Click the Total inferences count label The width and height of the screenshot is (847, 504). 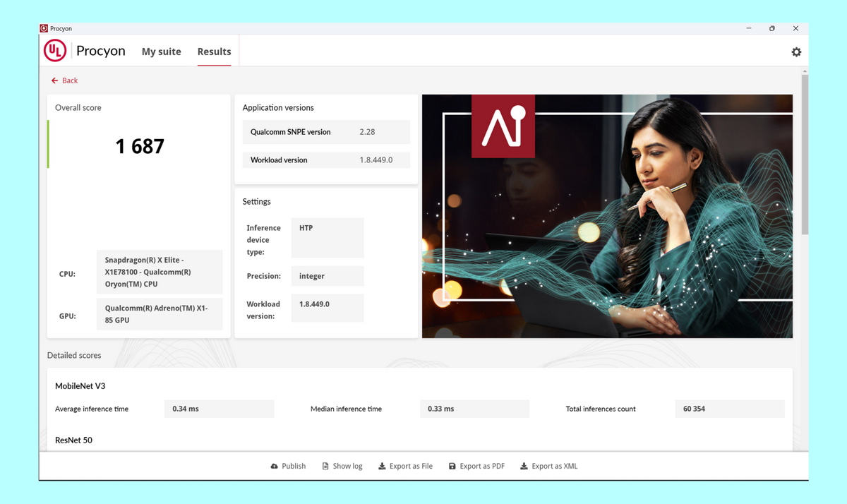tap(601, 409)
